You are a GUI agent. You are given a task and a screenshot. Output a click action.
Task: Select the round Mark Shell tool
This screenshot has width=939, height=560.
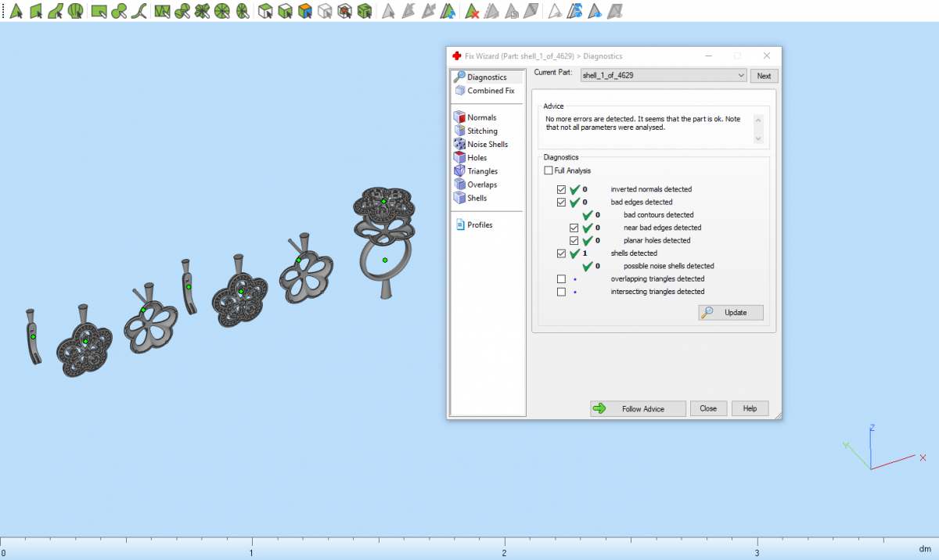click(75, 11)
